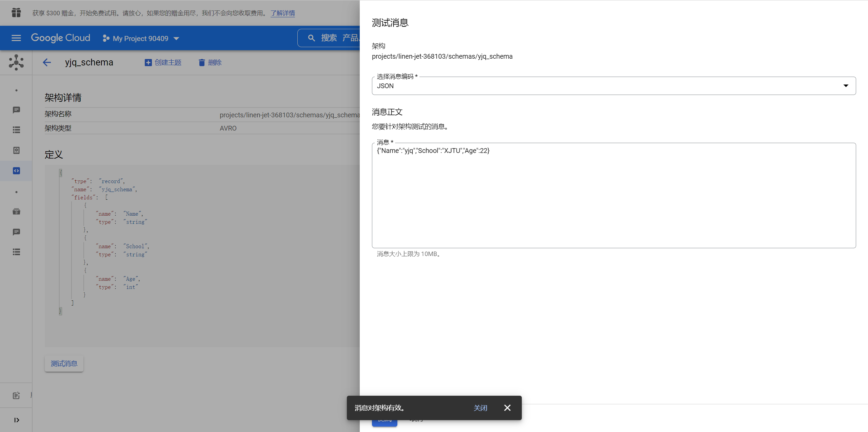Image resolution: width=868 pixels, height=432 pixels.
Task: Click the Pub/Sub product icon
Action: click(16, 62)
